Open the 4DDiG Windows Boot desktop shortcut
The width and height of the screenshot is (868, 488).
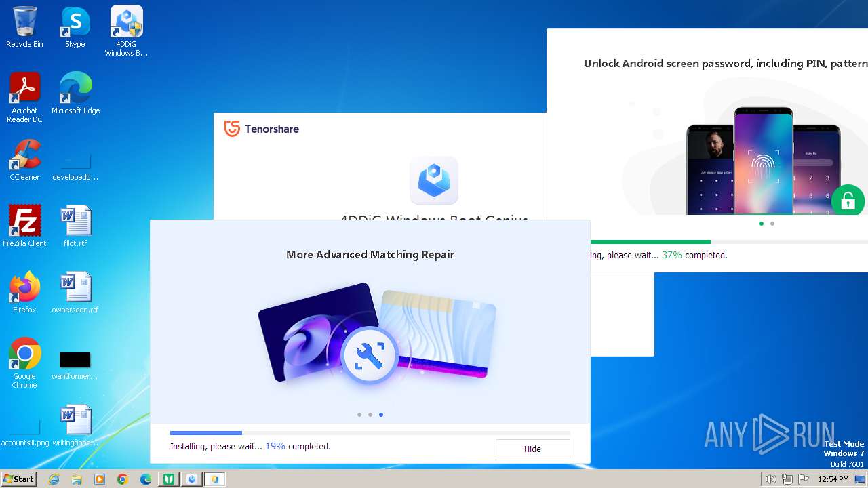pyautogui.click(x=126, y=31)
